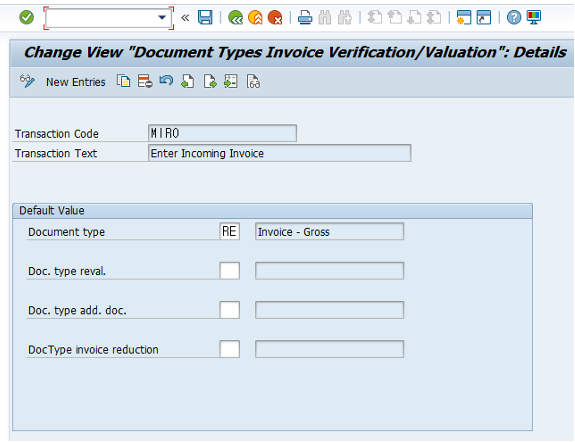This screenshot has width=575, height=442.
Task: Click the Last Page icon
Action: point(434,17)
